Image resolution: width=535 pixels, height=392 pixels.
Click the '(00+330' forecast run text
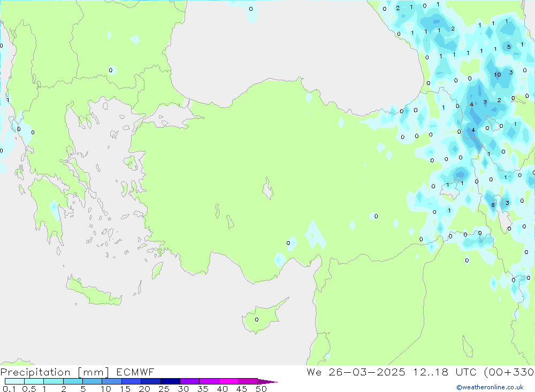click(509, 372)
